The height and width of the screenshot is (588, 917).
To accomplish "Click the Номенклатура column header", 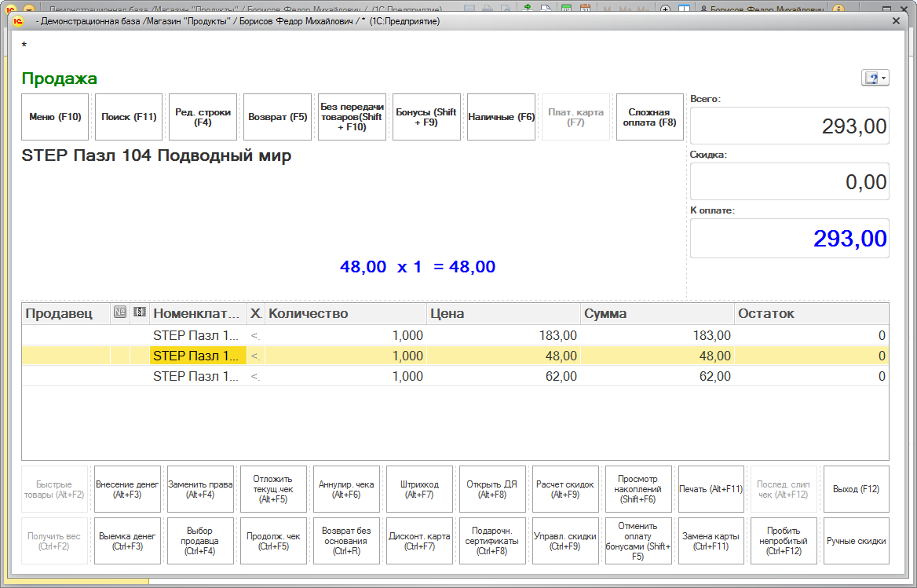I will 198,314.
